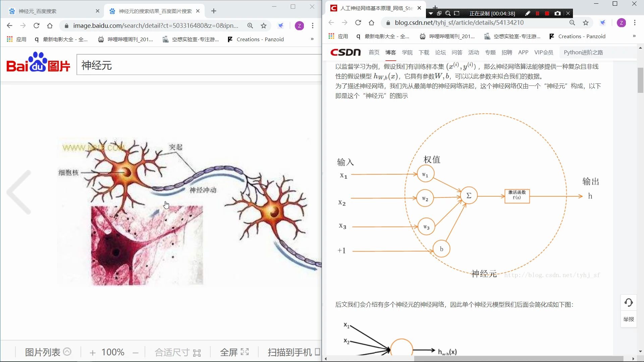This screenshot has height=362, width=644.
Task: Stop the screen recording
Action: (x=547, y=13)
